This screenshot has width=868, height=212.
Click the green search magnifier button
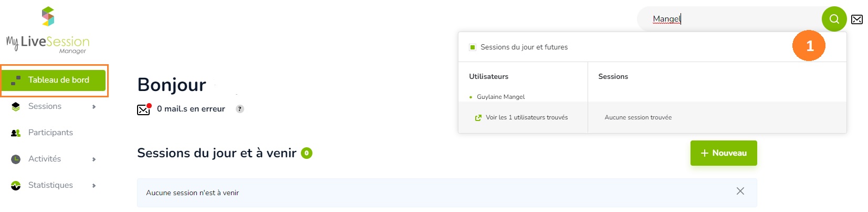pos(834,19)
